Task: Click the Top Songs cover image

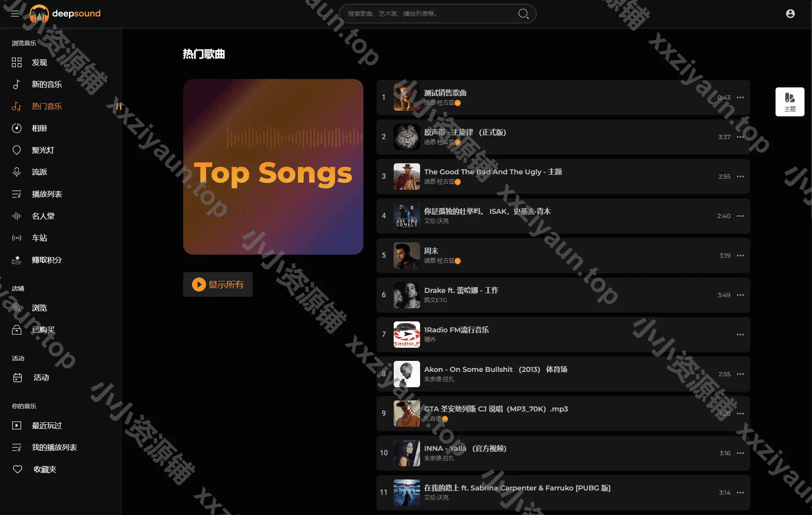Action: point(273,167)
